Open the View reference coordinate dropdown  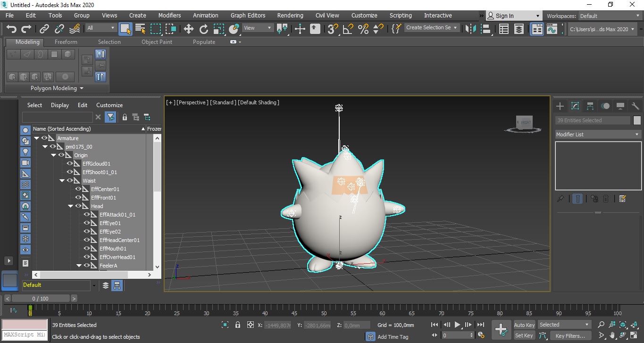(258, 28)
